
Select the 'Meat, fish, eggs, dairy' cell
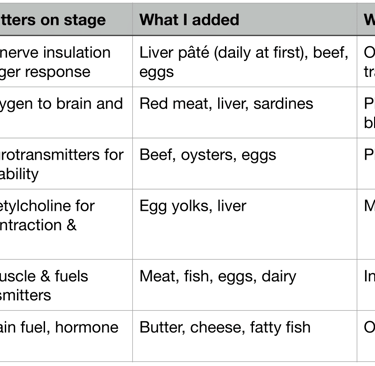(x=245, y=285)
